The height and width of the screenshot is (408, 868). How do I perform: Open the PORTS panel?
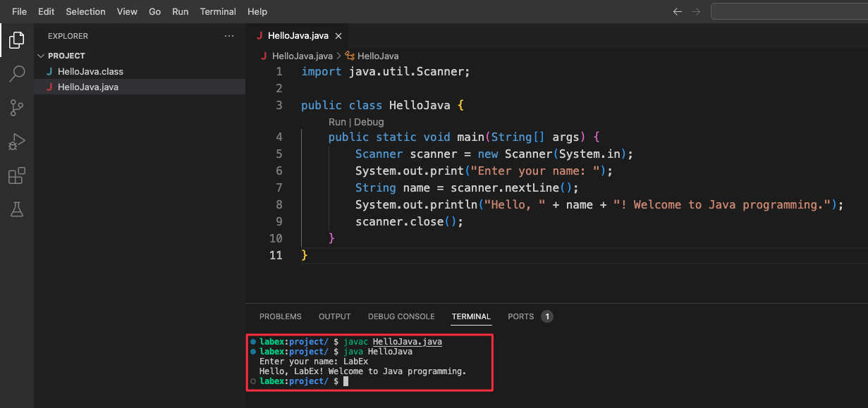[522, 316]
